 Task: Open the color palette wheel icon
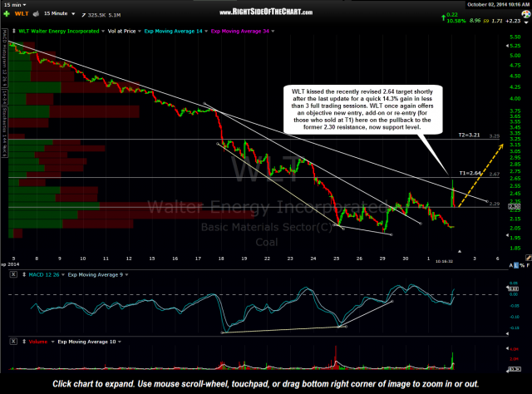pyautogui.click(x=525, y=13)
